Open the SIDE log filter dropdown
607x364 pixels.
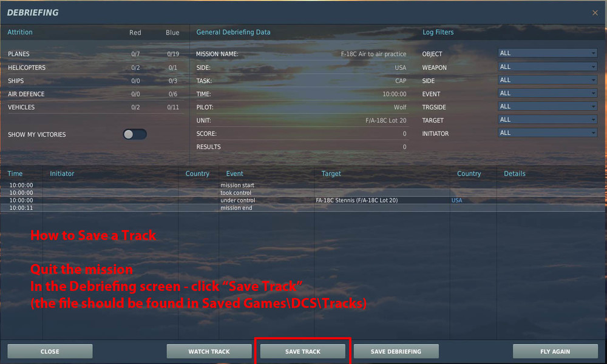(x=548, y=80)
